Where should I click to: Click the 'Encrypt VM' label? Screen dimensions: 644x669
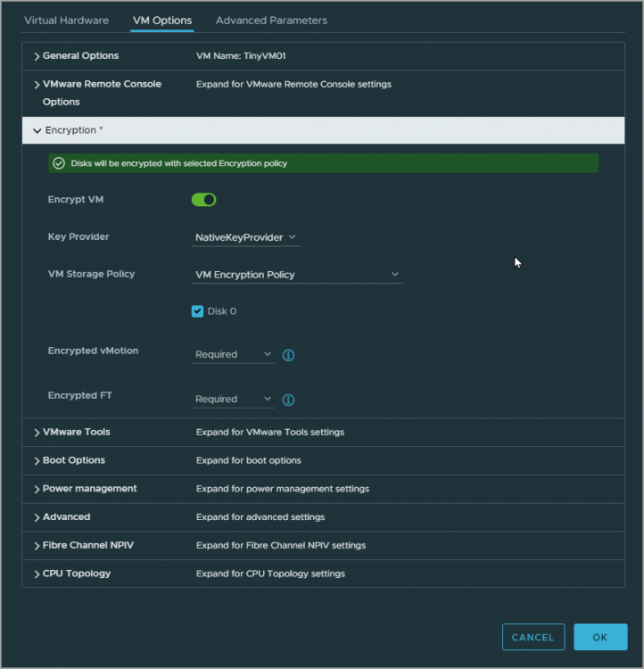[x=76, y=200]
